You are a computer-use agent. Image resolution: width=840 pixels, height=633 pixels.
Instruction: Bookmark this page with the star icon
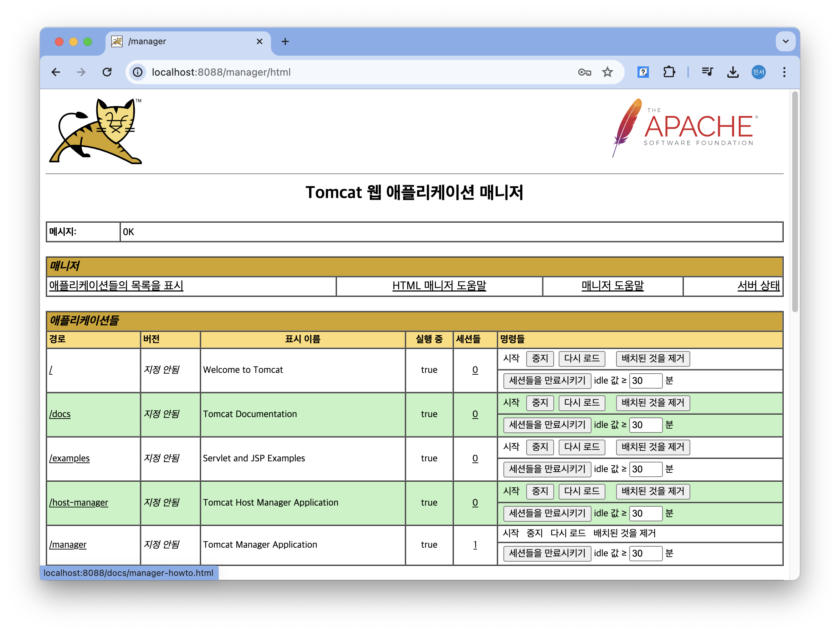607,72
